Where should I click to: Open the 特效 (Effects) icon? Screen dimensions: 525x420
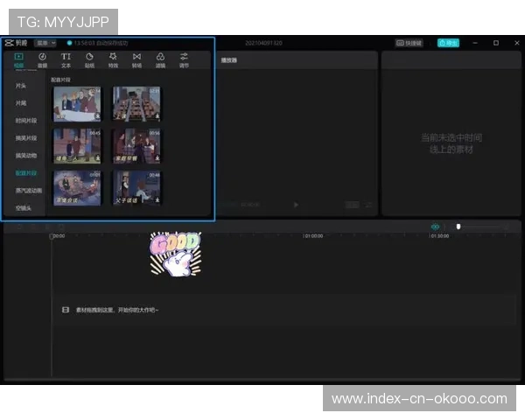[x=113, y=59]
